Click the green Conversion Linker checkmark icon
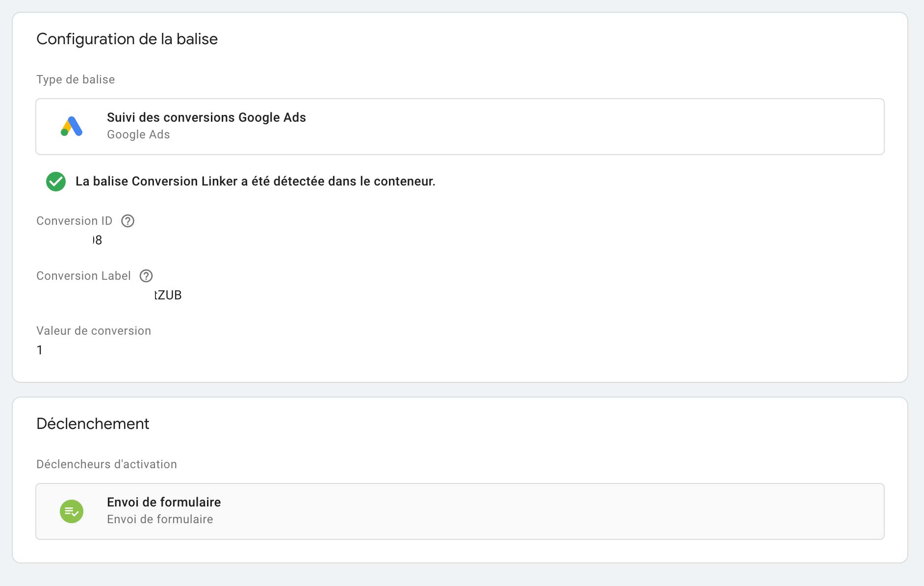The width and height of the screenshot is (924, 586). coord(56,182)
